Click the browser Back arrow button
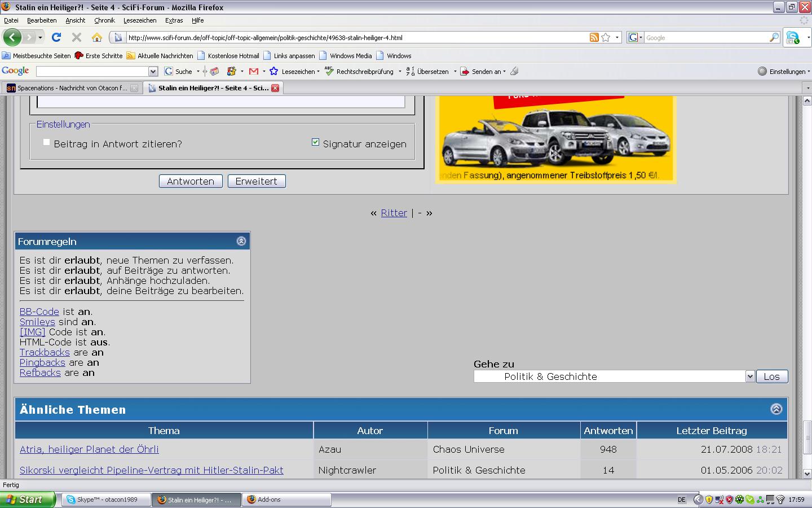The width and height of the screenshot is (812, 508). coord(12,38)
